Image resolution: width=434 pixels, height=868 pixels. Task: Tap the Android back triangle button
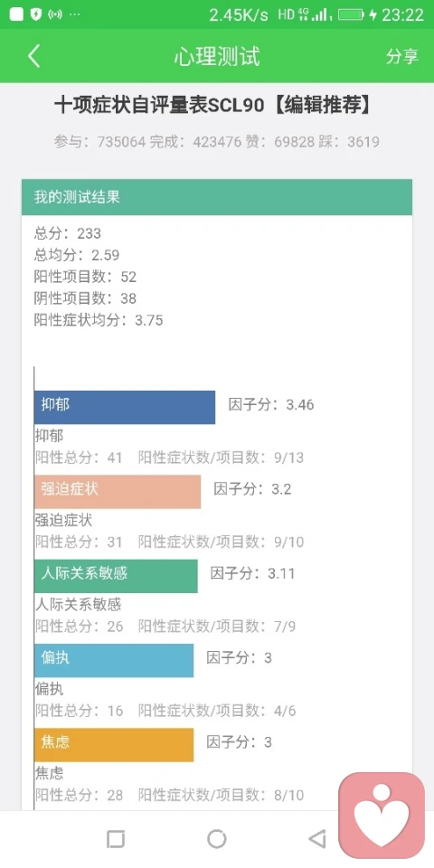point(317,839)
